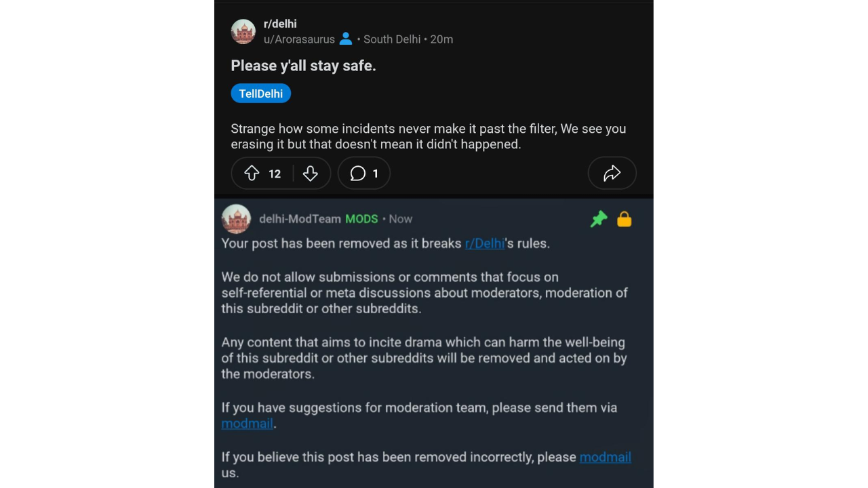Visit u/Arorasaurus profile

point(299,39)
